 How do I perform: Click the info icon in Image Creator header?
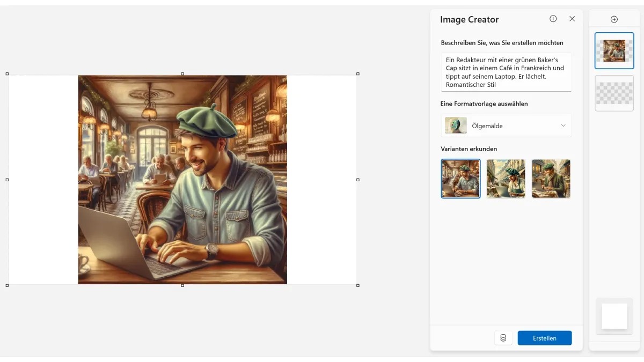[x=553, y=19]
